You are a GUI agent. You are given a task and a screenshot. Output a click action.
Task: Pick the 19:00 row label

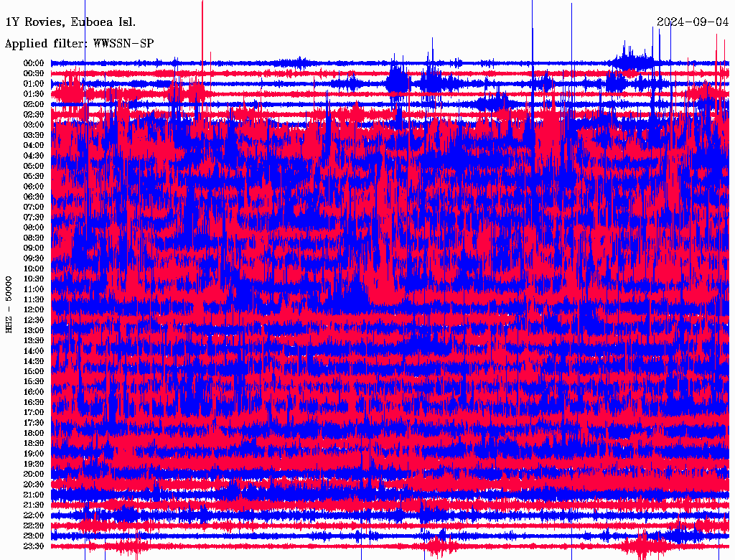click(x=34, y=454)
